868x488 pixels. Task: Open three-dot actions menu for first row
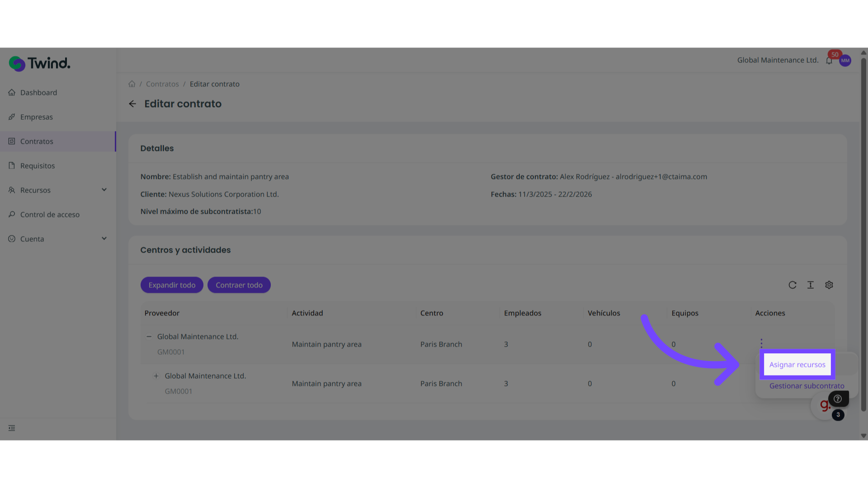point(761,343)
